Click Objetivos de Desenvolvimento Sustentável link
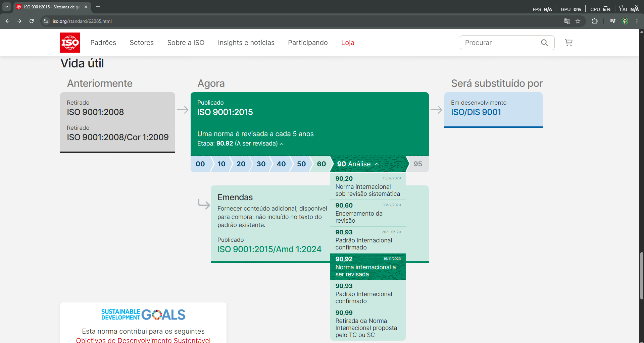The width and height of the screenshot is (644, 343). (143, 340)
